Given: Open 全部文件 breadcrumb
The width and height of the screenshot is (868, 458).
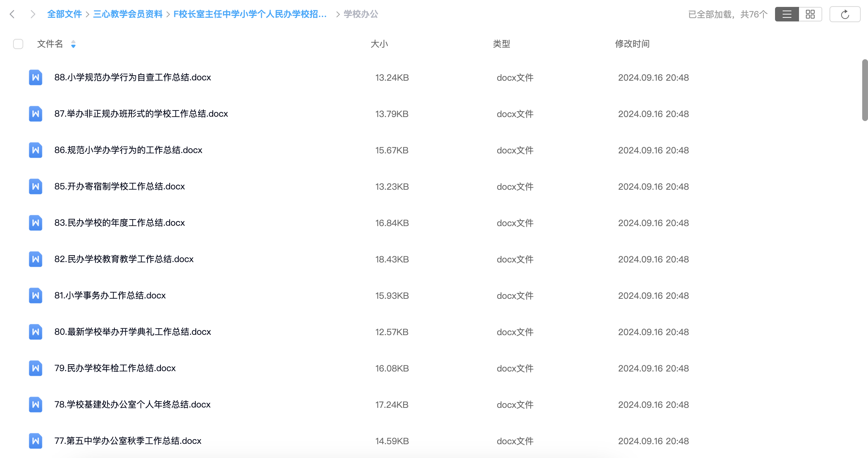Looking at the screenshot, I should coord(64,14).
